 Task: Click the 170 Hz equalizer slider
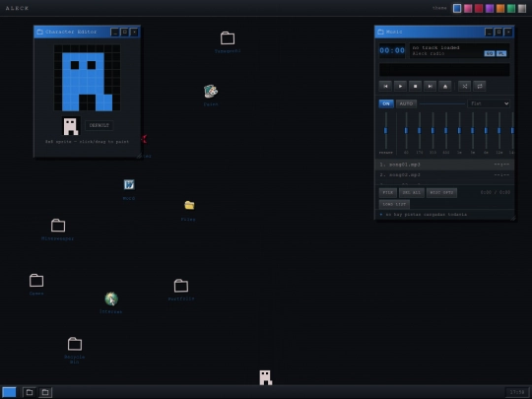point(420,131)
